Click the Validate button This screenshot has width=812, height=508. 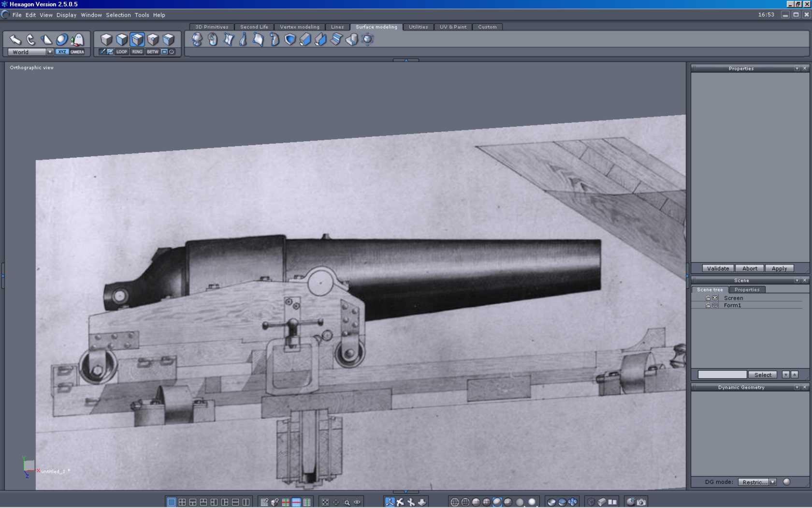pyautogui.click(x=718, y=269)
